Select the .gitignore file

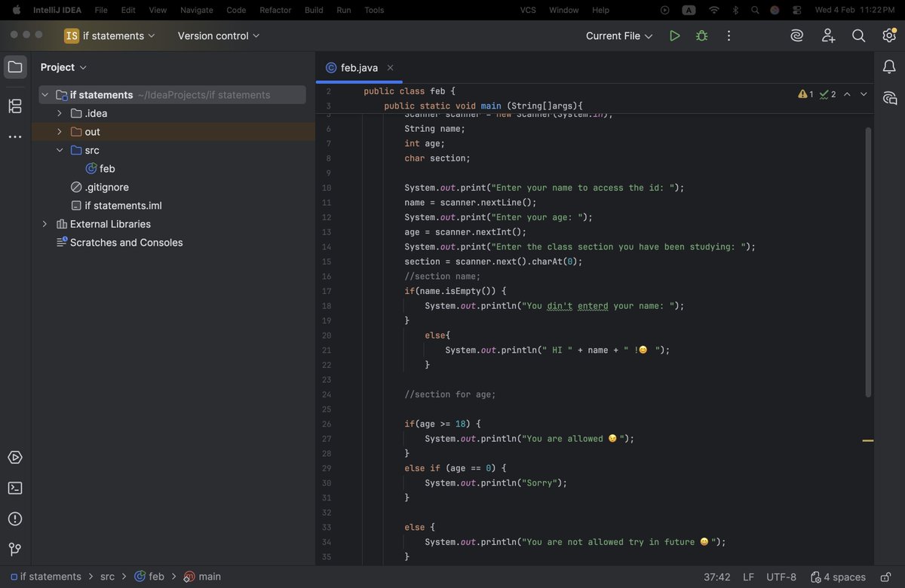coord(100,187)
